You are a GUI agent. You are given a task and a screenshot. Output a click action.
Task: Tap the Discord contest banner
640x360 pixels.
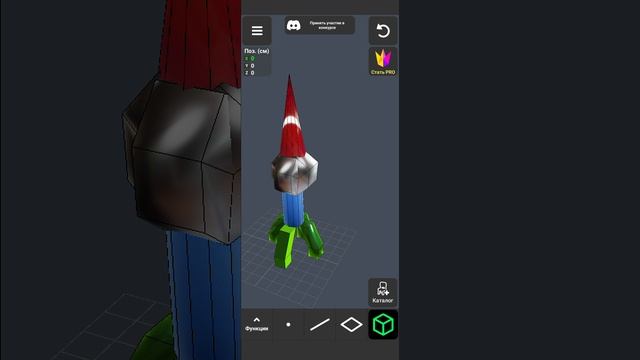pyautogui.click(x=320, y=25)
